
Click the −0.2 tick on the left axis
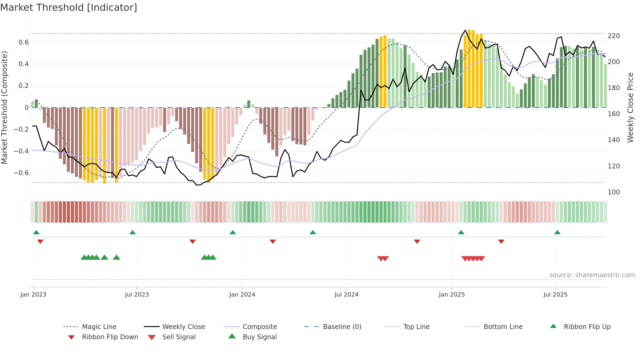(21, 129)
